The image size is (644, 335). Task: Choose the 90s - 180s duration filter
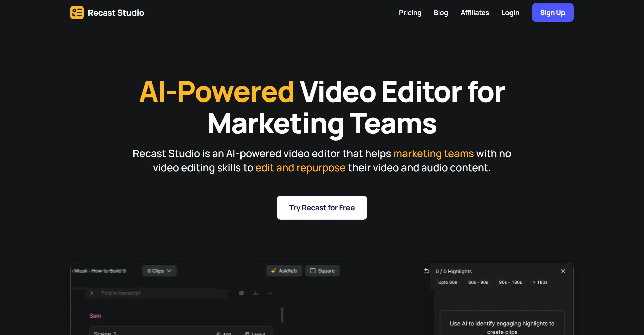pyautogui.click(x=510, y=282)
